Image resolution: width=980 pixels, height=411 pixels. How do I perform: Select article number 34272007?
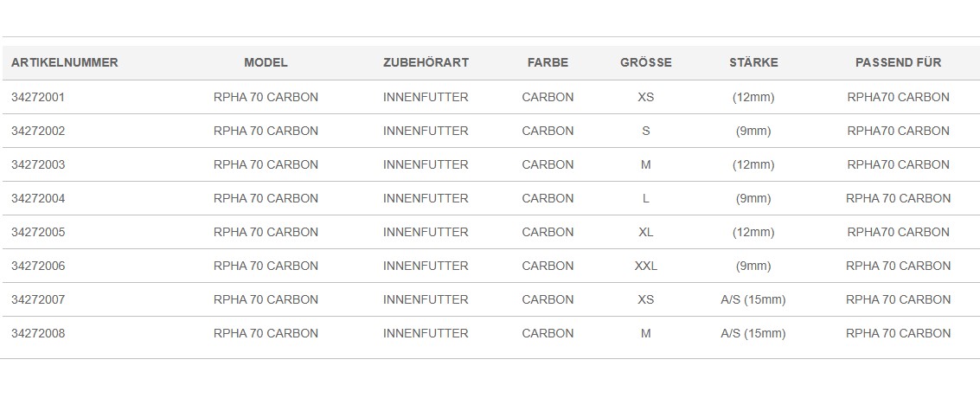pyautogui.click(x=38, y=299)
